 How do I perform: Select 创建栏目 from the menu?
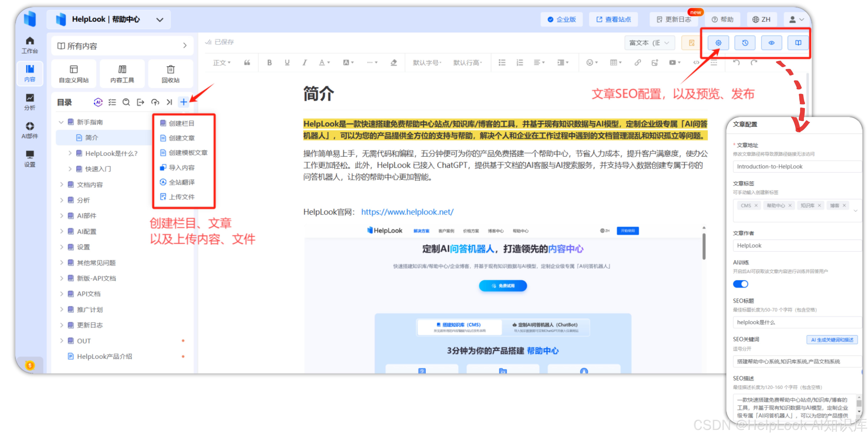[x=182, y=123]
